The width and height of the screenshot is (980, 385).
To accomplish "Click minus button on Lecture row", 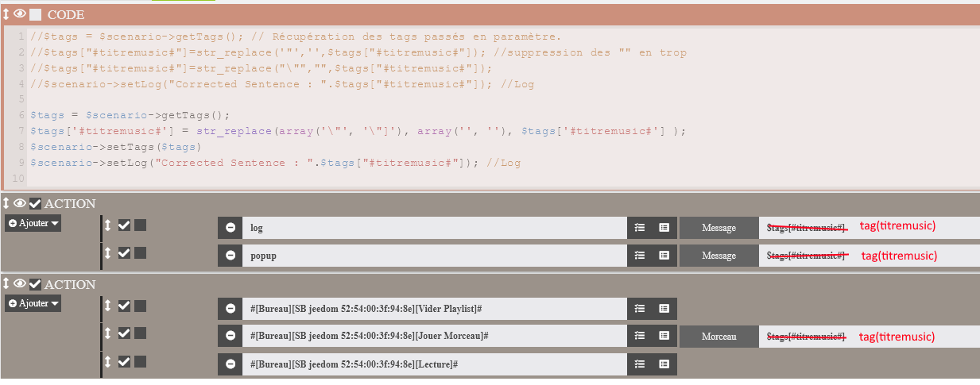I will (230, 364).
